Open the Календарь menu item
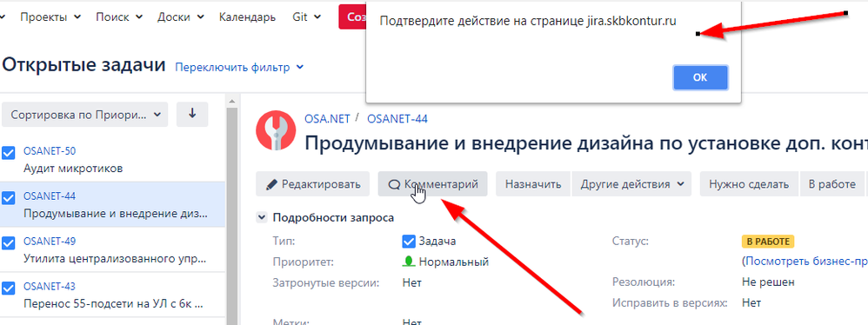868x325 pixels. [x=248, y=17]
